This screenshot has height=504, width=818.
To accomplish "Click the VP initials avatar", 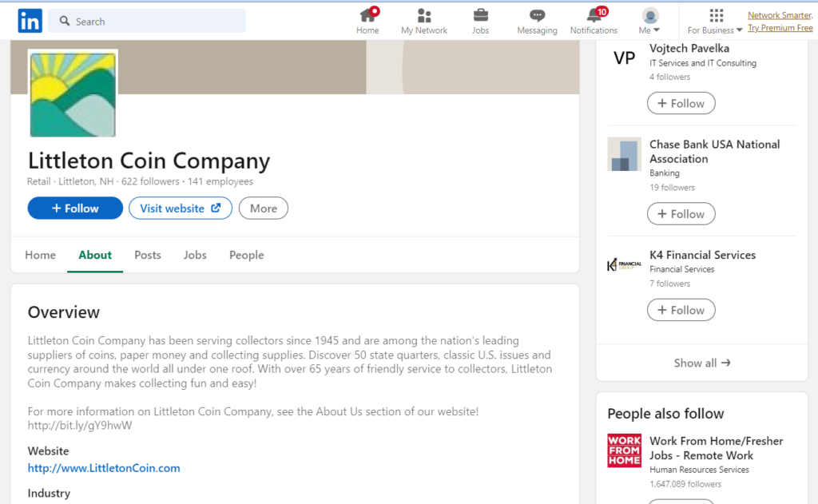I will [x=625, y=58].
